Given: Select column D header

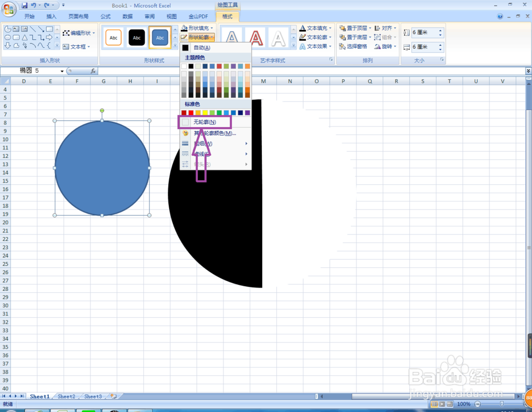Looking at the screenshot, I should [x=24, y=81].
